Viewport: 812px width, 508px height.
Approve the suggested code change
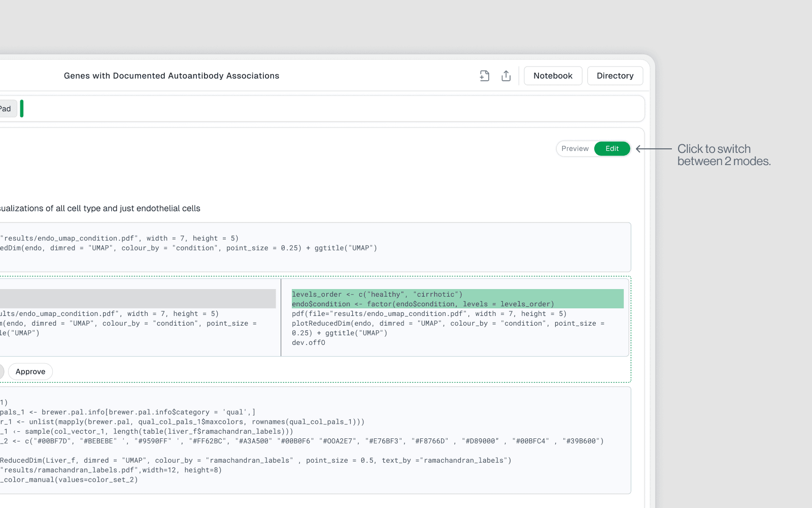click(30, 371)
